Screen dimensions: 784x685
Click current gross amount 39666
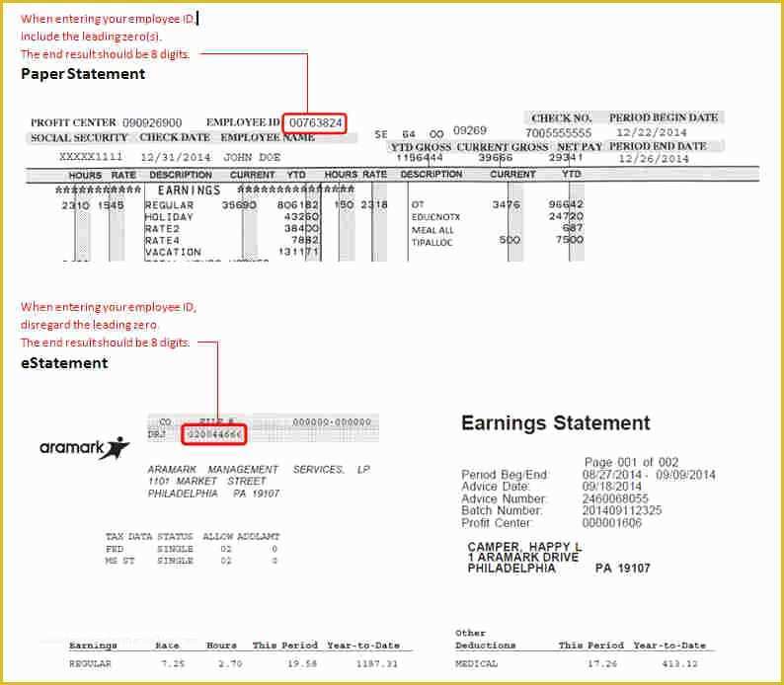point(495,158)
